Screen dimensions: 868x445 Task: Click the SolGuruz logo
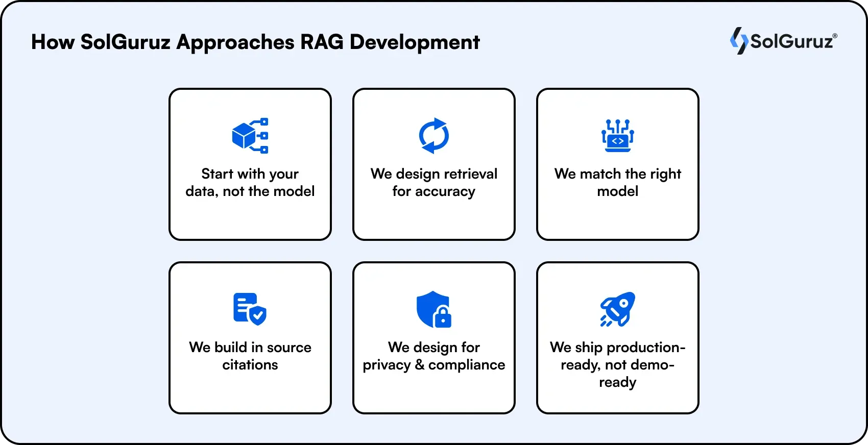click(783, 41)
